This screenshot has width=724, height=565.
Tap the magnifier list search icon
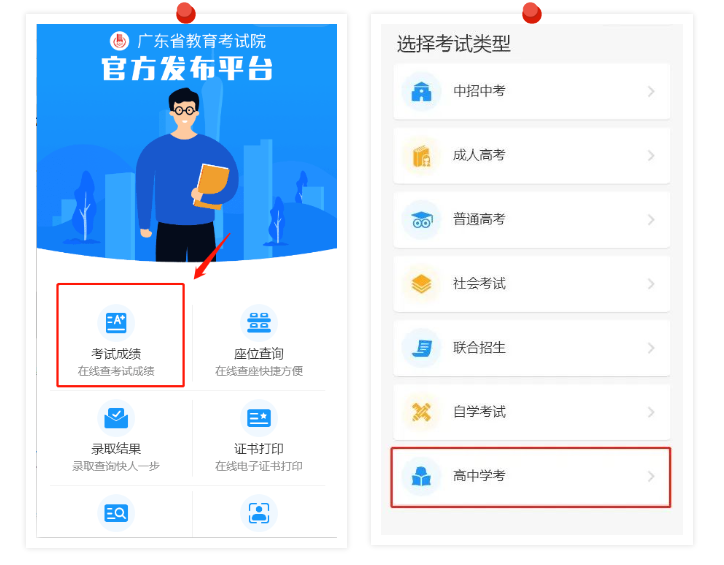click(116, 513)
